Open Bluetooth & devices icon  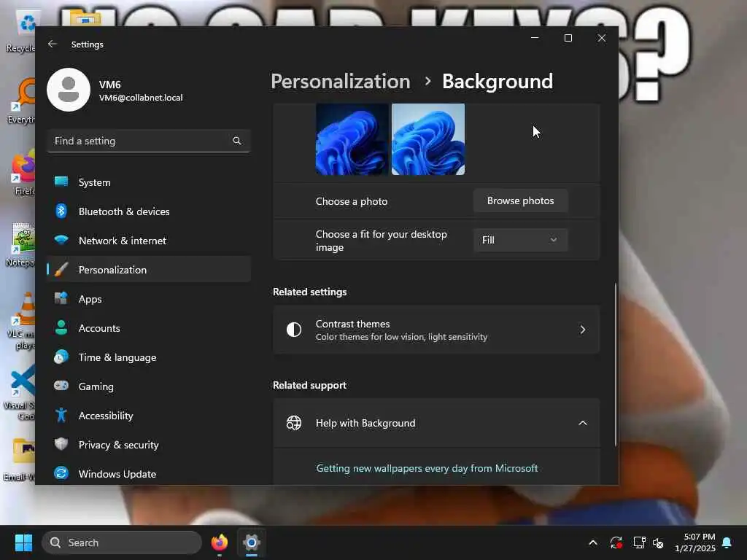[61, 211]
